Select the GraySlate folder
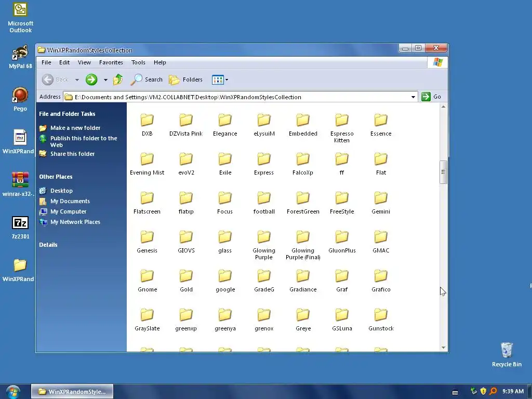 147,320
